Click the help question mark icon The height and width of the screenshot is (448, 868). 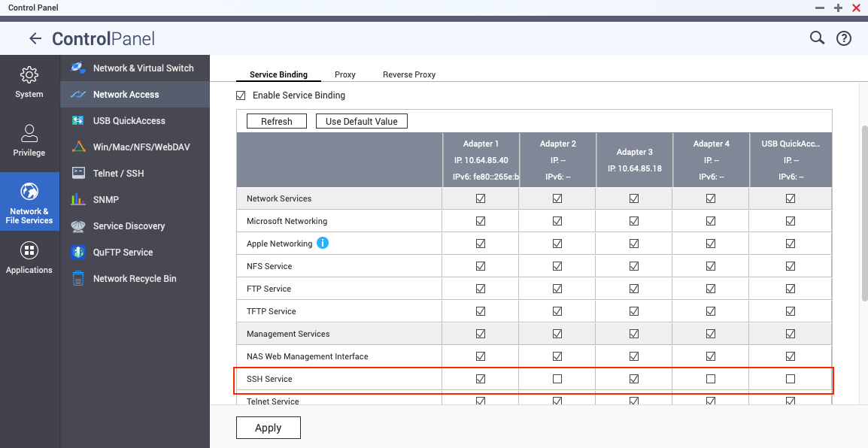pyautogui.click(x=844, y=38)
